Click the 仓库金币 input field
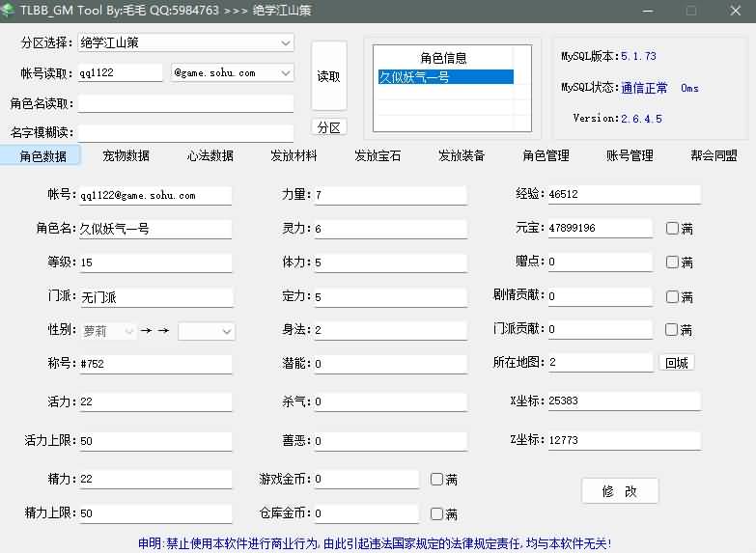Viewport: 756px width, 553px height. 367,513
